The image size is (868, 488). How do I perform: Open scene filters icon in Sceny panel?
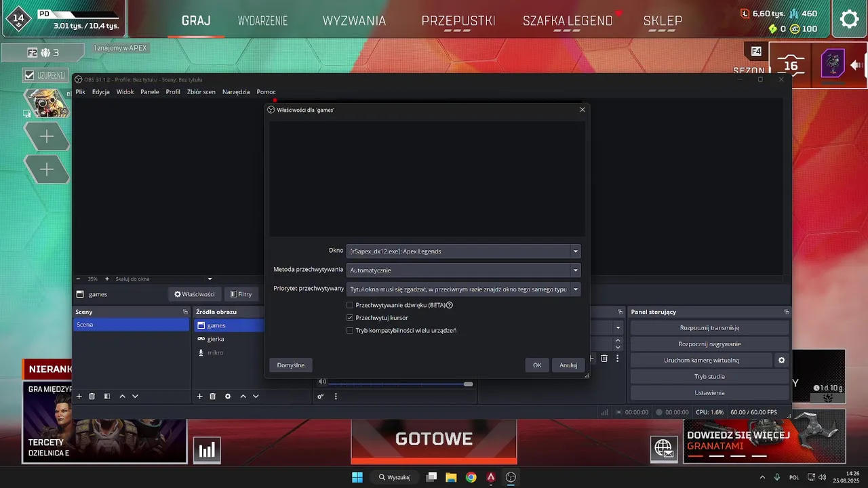click(x=106, y=396)
